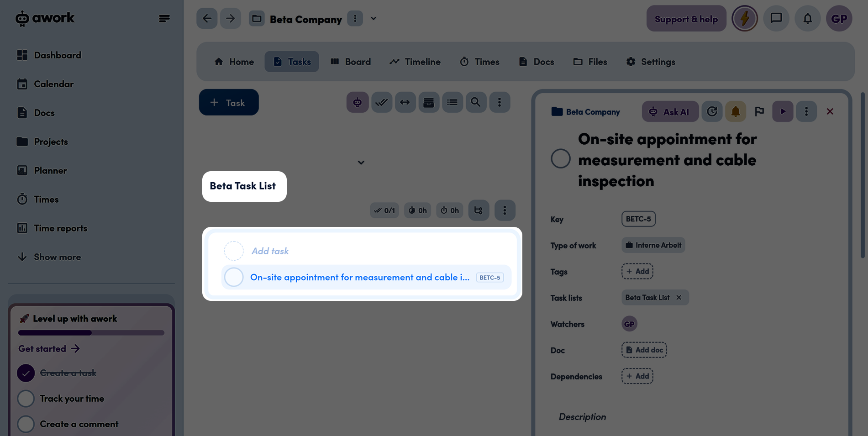The width and height of the screenshot is (868, 436).
Task: Click the flag icon in task details
Action: (759, 111)
